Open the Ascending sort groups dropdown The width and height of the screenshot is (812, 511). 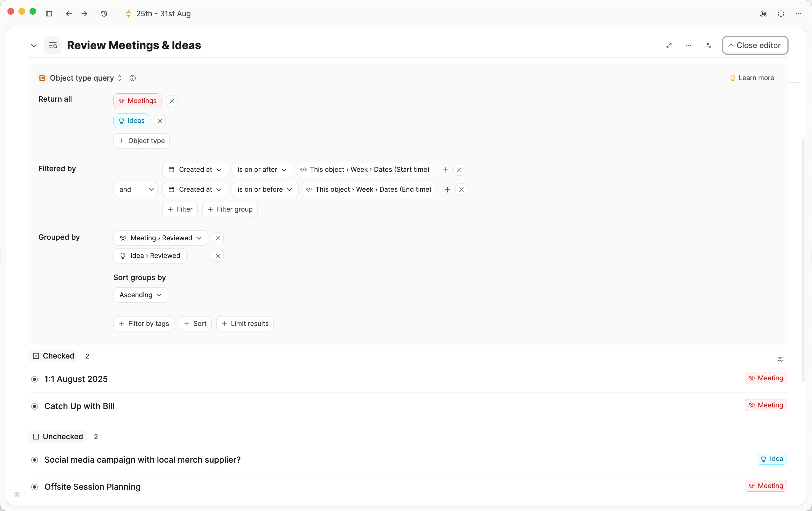pyautogui.click(x=140, y=295)
